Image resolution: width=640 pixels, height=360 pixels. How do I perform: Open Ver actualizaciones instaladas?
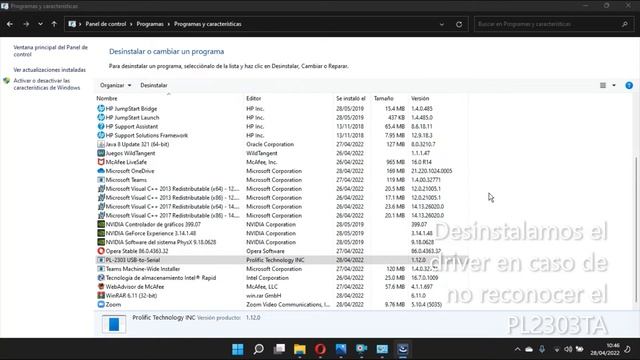49,70
